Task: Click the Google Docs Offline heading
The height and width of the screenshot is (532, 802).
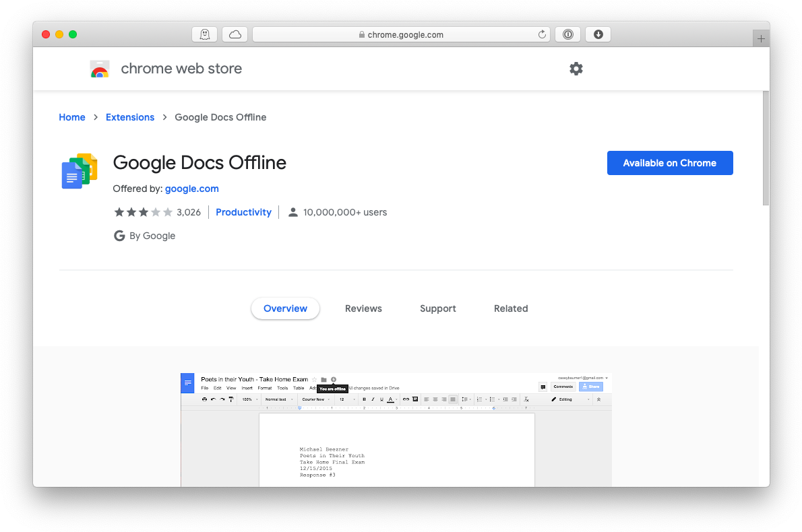Action: (x=199, y=162)
